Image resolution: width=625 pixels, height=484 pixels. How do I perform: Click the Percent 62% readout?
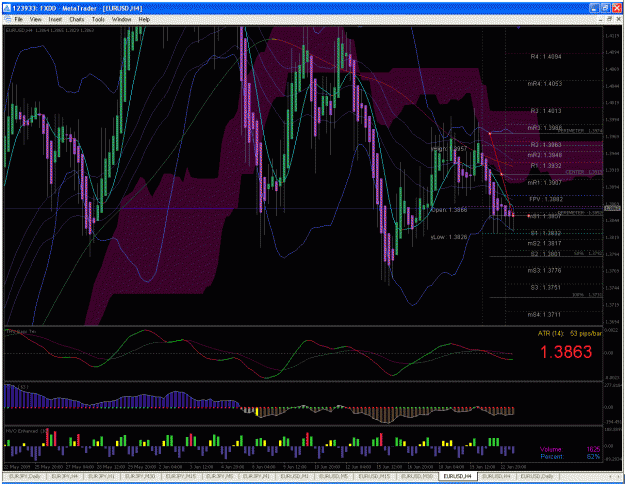coord(570,456)
